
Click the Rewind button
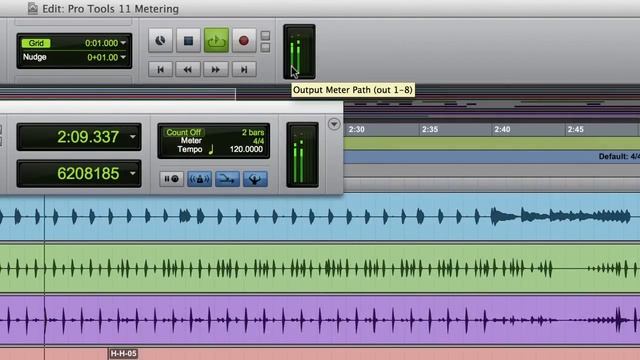pyautogui.click(x=188, y=69)
